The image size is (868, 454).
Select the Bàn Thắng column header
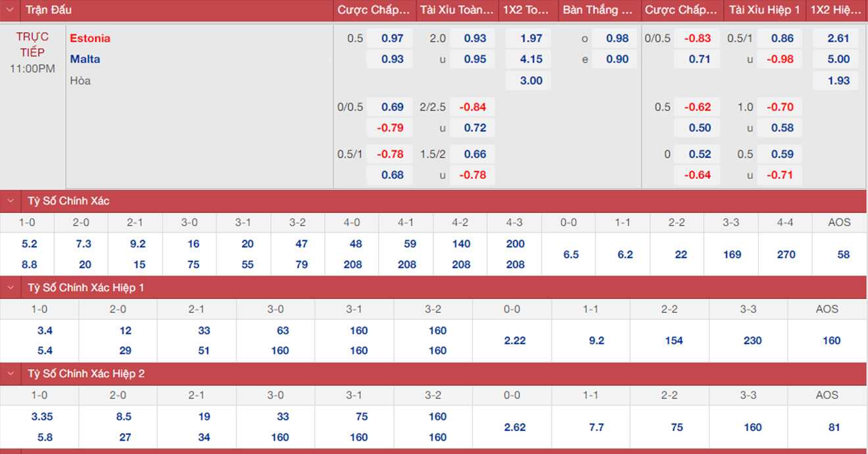pyautogui.click(x=598, y=10)
